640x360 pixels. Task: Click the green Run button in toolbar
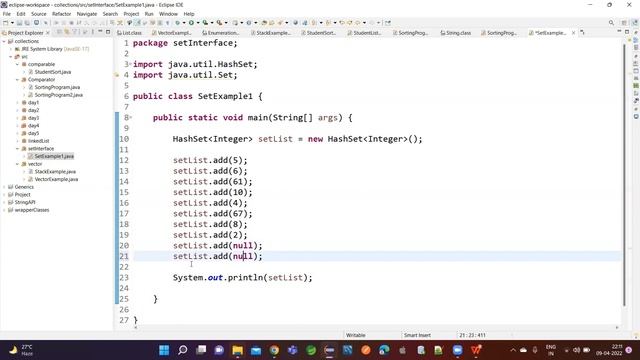191,23
